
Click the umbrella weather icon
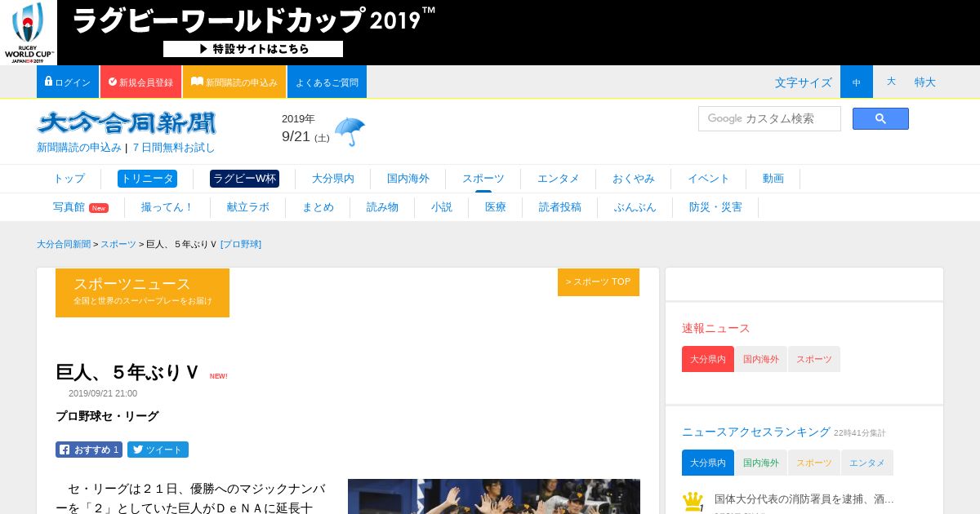click(x=350, y=131)
